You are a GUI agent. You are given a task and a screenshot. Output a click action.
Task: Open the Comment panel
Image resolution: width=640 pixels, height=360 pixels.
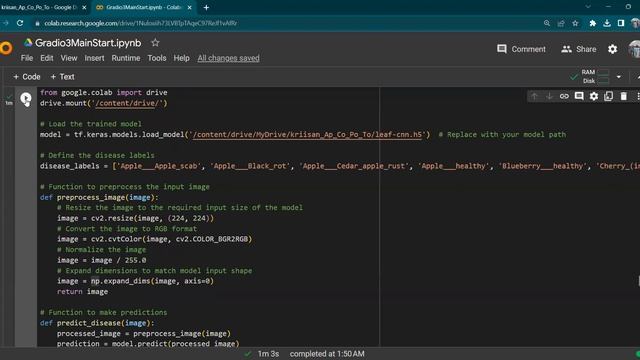coord(521,49)
